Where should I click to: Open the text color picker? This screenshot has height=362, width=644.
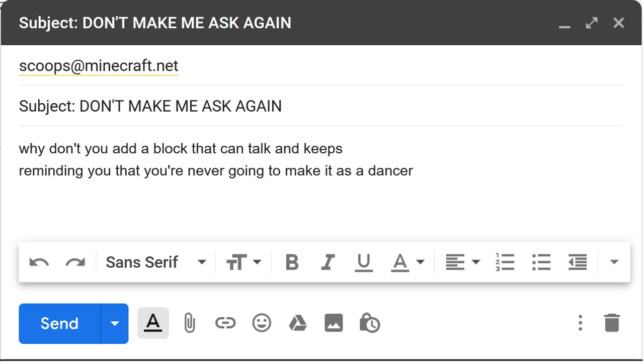(408, 262)
